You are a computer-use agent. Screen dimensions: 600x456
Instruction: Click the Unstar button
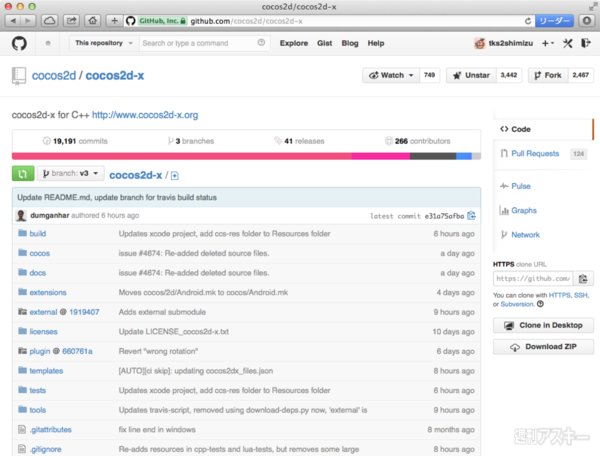(471, 75)
